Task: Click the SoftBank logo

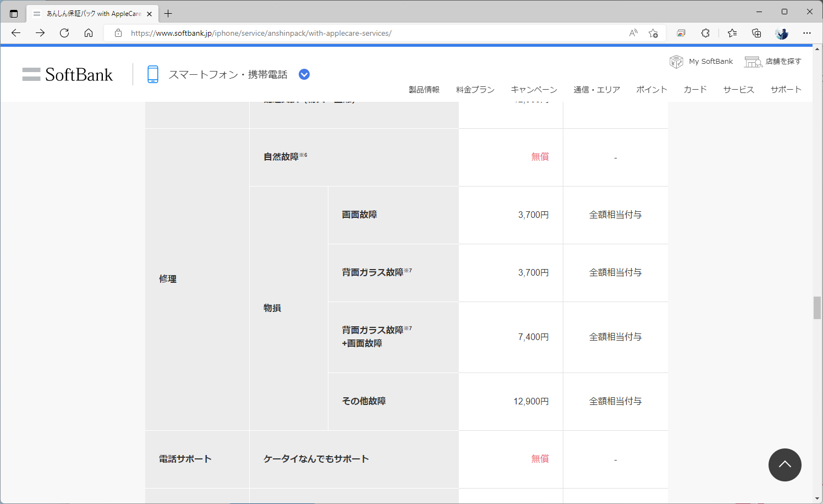Action: click(67, 74)
